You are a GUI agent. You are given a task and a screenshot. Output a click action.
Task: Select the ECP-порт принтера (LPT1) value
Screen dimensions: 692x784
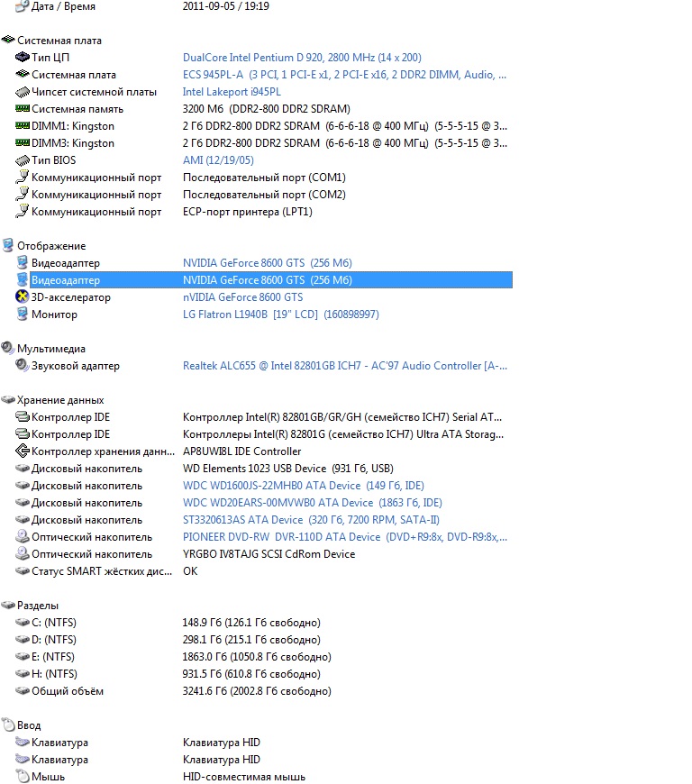[247, 212]
